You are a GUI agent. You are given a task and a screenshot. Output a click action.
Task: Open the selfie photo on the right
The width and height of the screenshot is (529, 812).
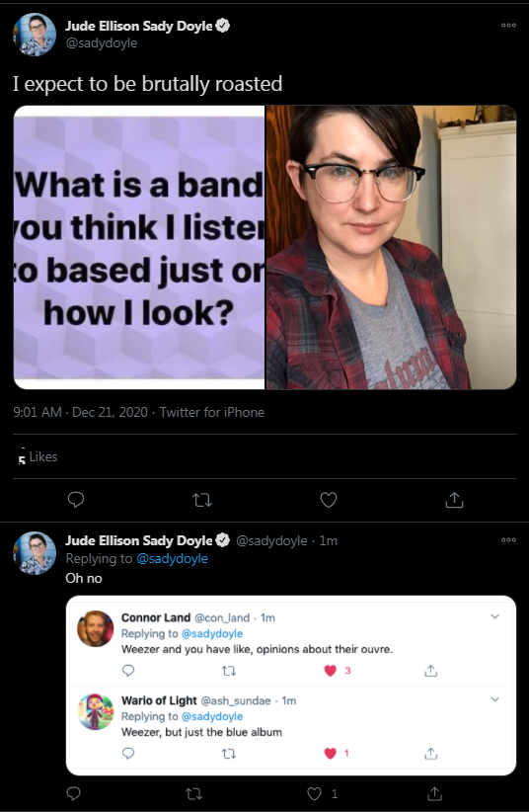click(391, 247)
